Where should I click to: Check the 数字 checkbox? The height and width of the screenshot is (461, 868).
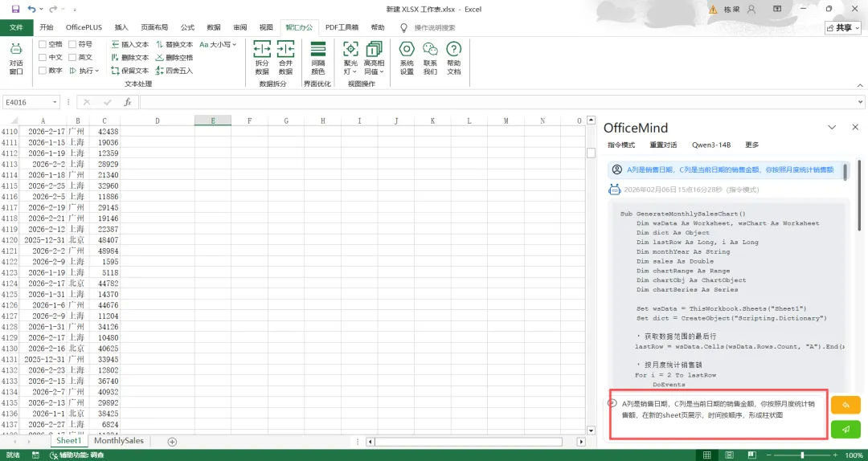(43, 71)
